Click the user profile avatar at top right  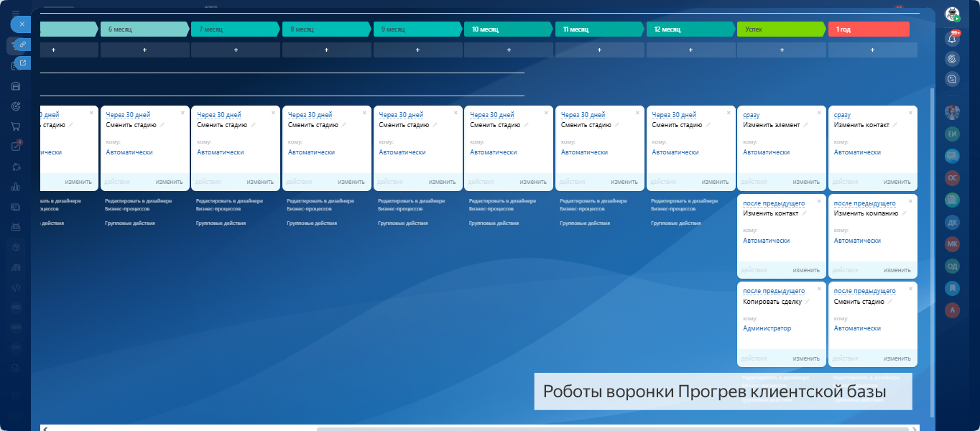953,15
